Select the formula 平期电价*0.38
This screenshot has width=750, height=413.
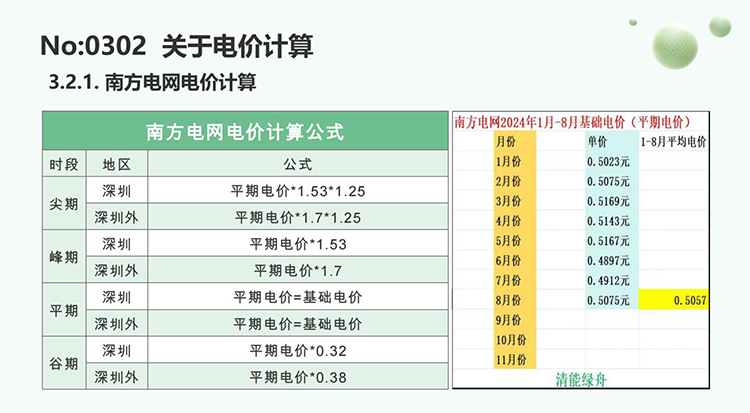(298, 377)
